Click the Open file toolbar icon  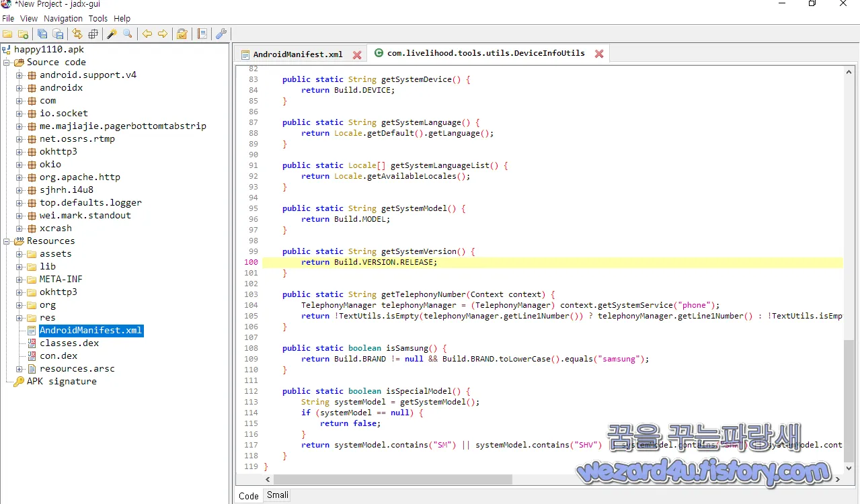[7, 34]
